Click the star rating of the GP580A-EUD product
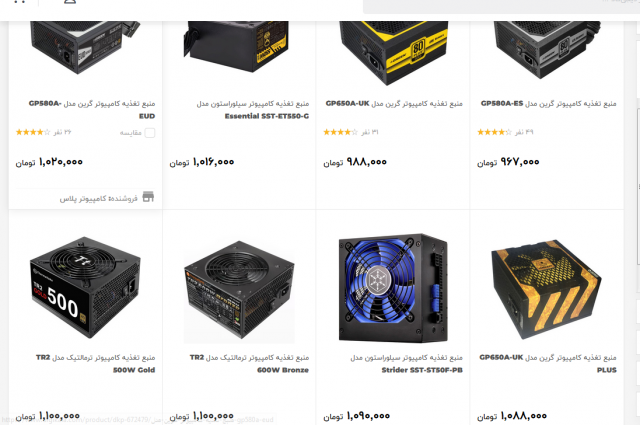The width and height of the screenshot is (640, 425). pyautogui.click(x=33, y=132)
